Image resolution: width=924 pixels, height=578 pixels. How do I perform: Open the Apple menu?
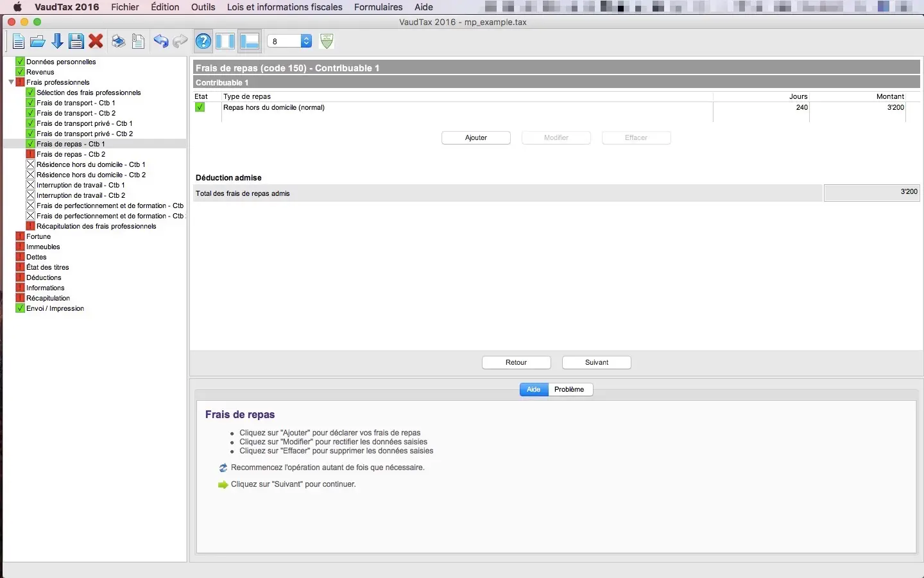point(17,7)
